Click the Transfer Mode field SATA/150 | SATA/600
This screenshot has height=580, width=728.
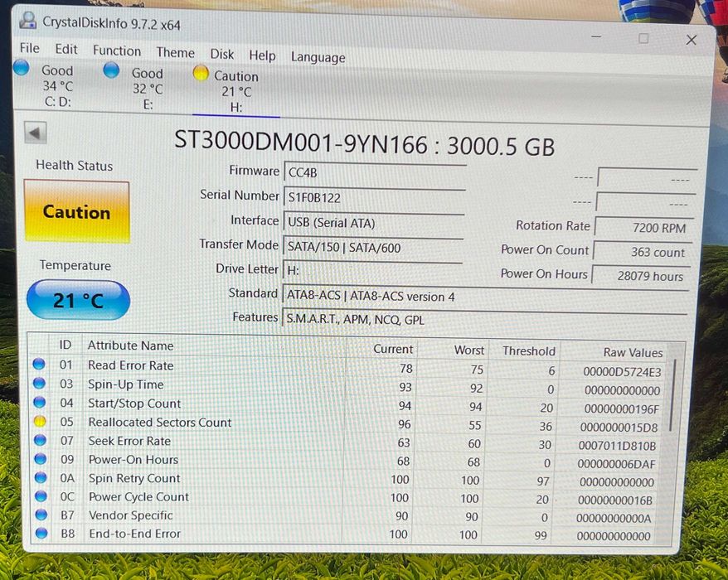[x=373, y=248]
